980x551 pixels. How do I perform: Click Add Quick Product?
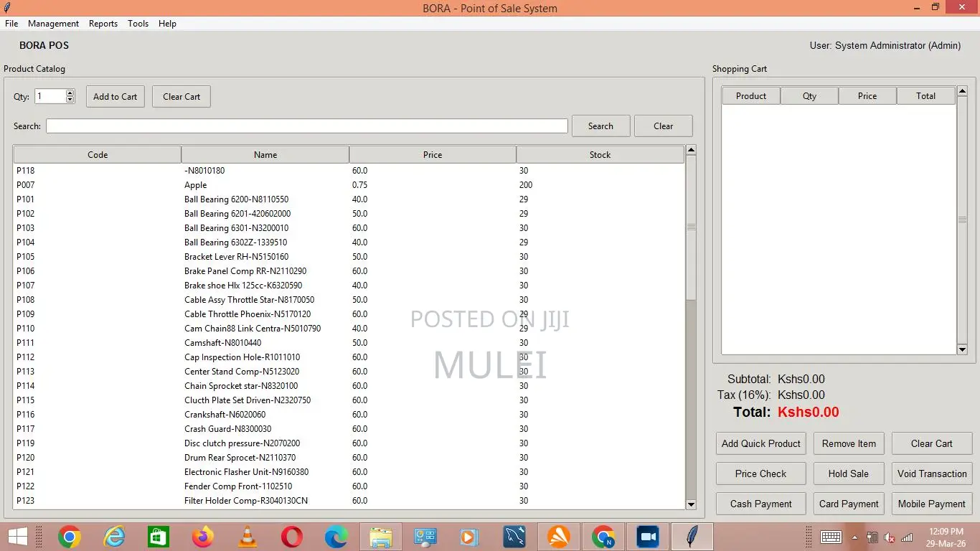click(760, 443)
